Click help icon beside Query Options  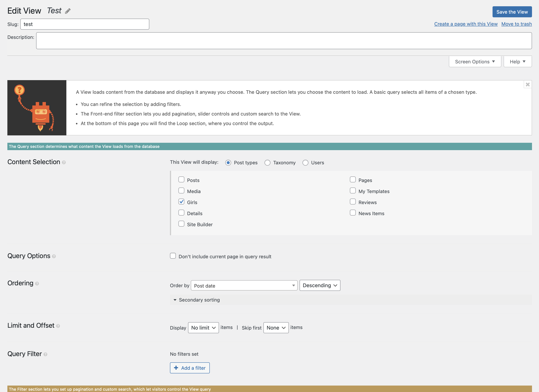[54, 256]
